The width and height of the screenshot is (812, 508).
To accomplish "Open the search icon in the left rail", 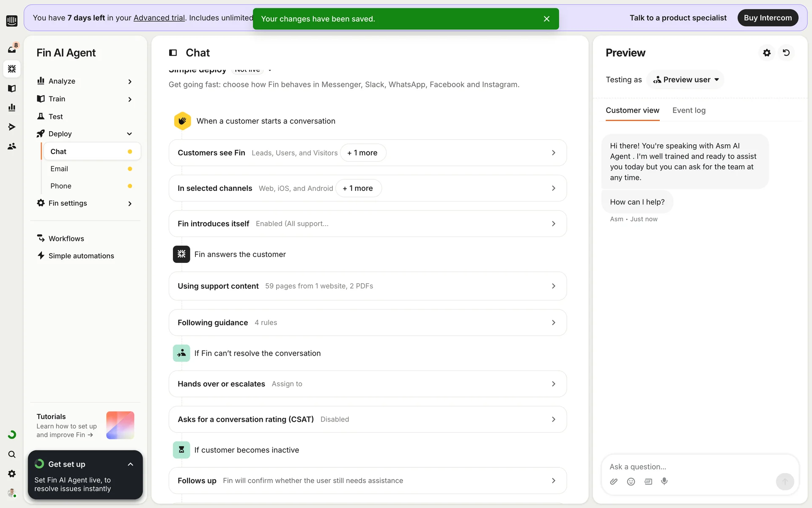I will pyautogui.click(x=12, y=454).
